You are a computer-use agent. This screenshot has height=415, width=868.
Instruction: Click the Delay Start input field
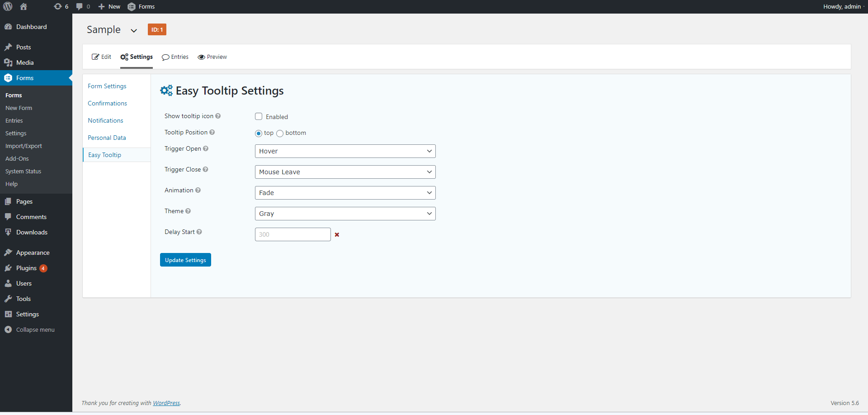(293, 234)
